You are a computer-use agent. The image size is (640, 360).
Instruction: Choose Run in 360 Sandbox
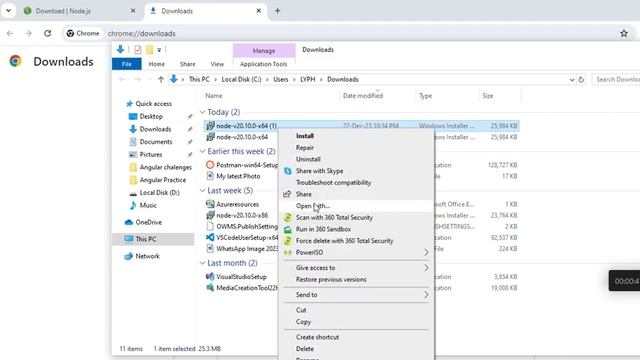pyautogui.click(x=356, y=229)
